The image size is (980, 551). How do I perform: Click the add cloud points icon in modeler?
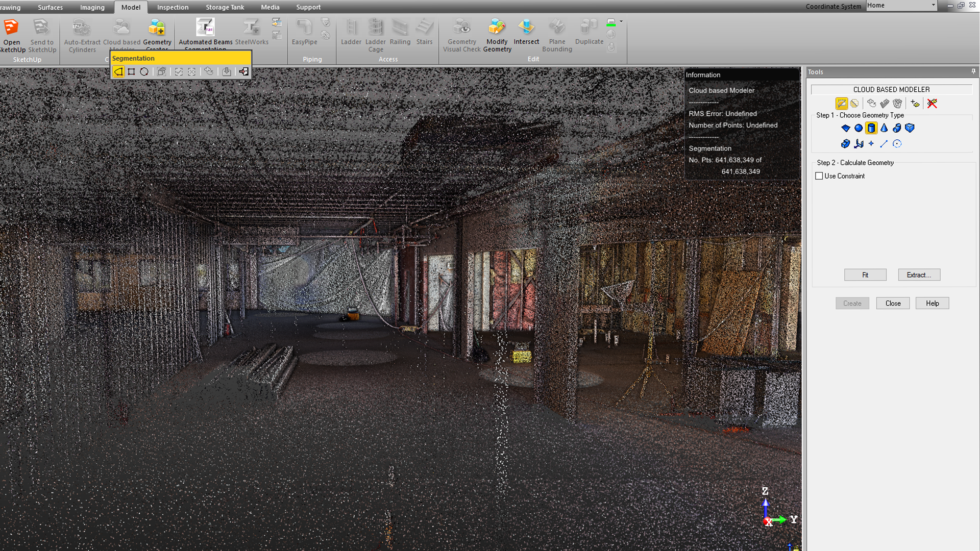tap(915, 104)
